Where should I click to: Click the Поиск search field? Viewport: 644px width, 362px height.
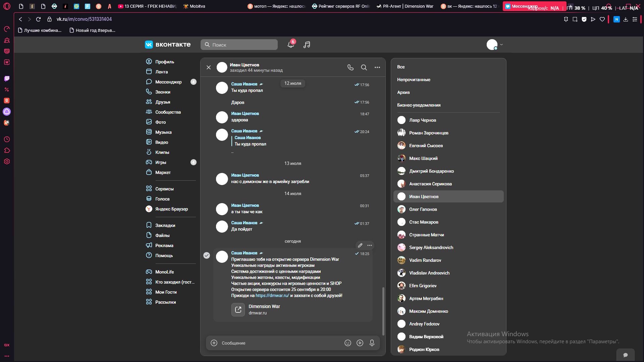(239, 45)
